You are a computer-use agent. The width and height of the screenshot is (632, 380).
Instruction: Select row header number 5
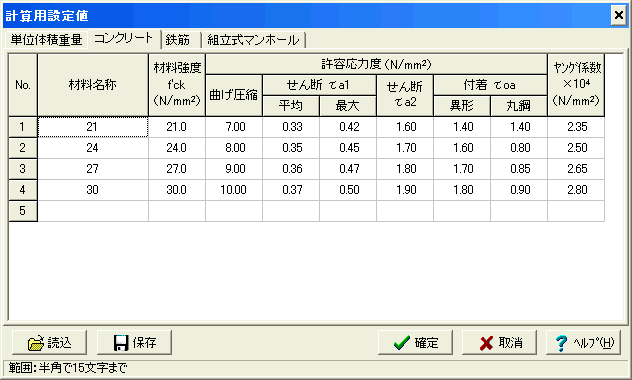(23, 211)
